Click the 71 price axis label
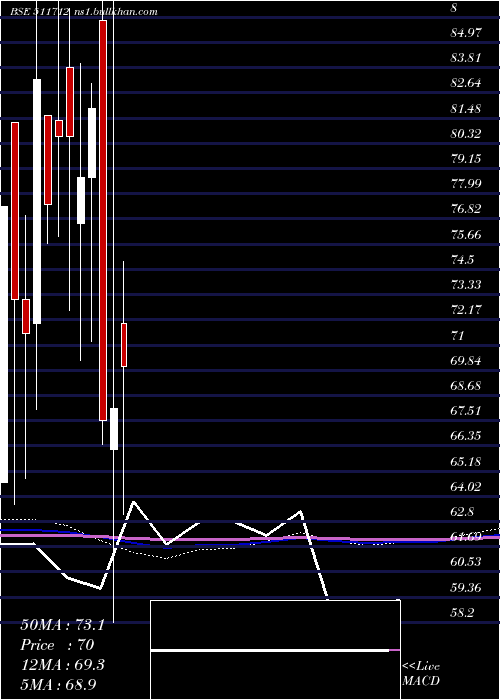 point(458,335)
